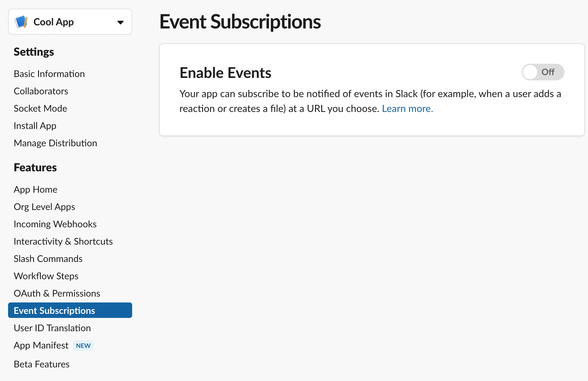Viewport: 588px width, 381px height.
Task: Open the Org Level Apps page
Action: pyautogui.click(x=44, y=207)
